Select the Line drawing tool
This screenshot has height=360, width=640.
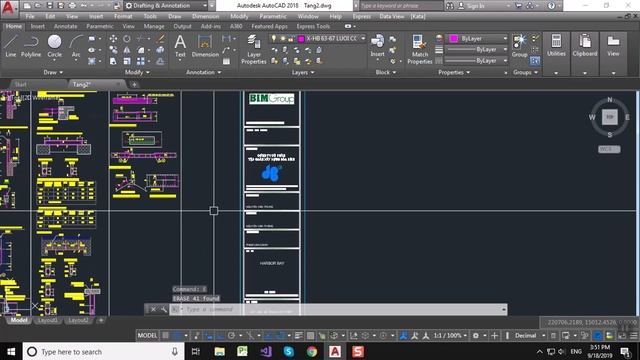tap(11, 46)
